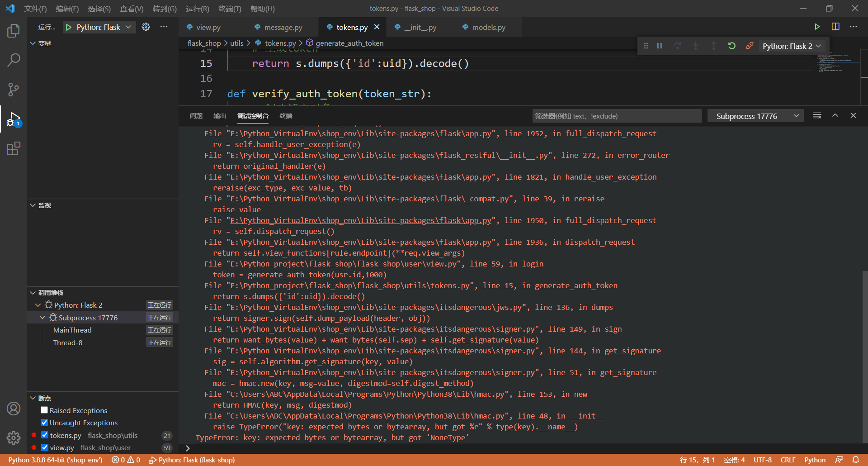Disable the view.py breakpoint checkbox
Viewport: 868px width, 466px height.
click(44, 447)
